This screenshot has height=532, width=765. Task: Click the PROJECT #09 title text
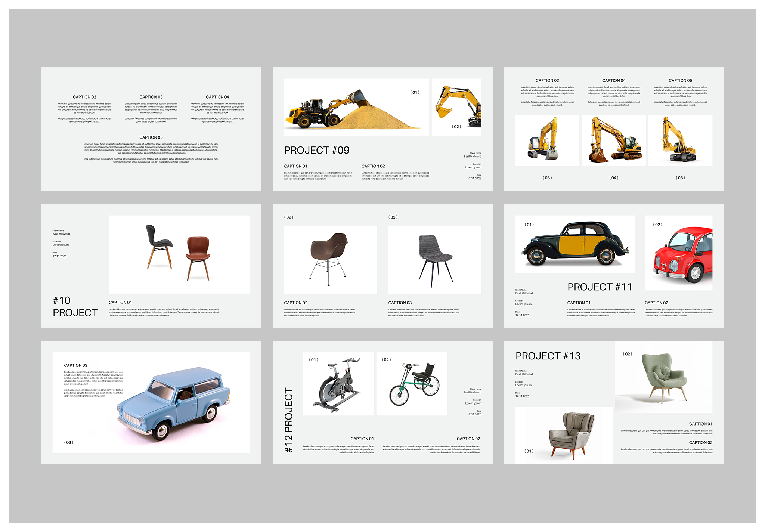[x=317, y=150]
